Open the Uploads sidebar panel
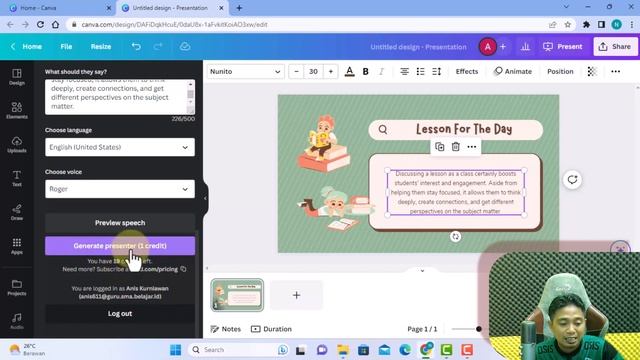 click(x=17, y=144)
